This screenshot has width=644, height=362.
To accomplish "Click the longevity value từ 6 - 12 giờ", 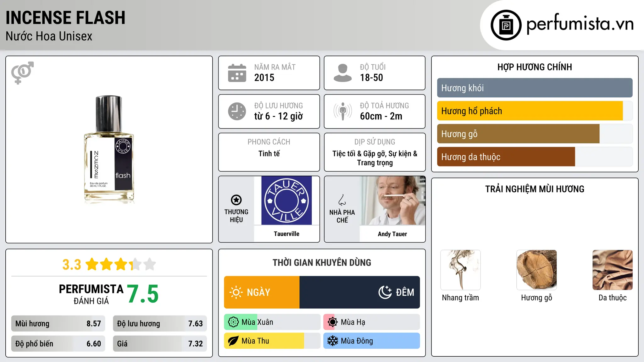I will [278, 116].
